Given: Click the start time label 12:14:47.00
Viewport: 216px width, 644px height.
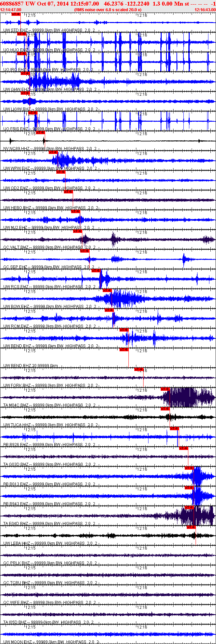Looking at the screenshot, I should coord(11,10).
